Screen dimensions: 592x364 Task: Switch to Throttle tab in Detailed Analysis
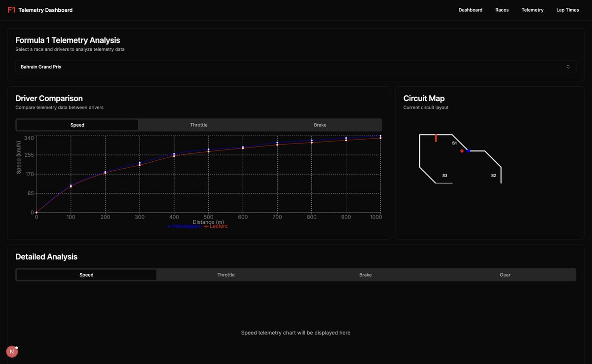226,275
